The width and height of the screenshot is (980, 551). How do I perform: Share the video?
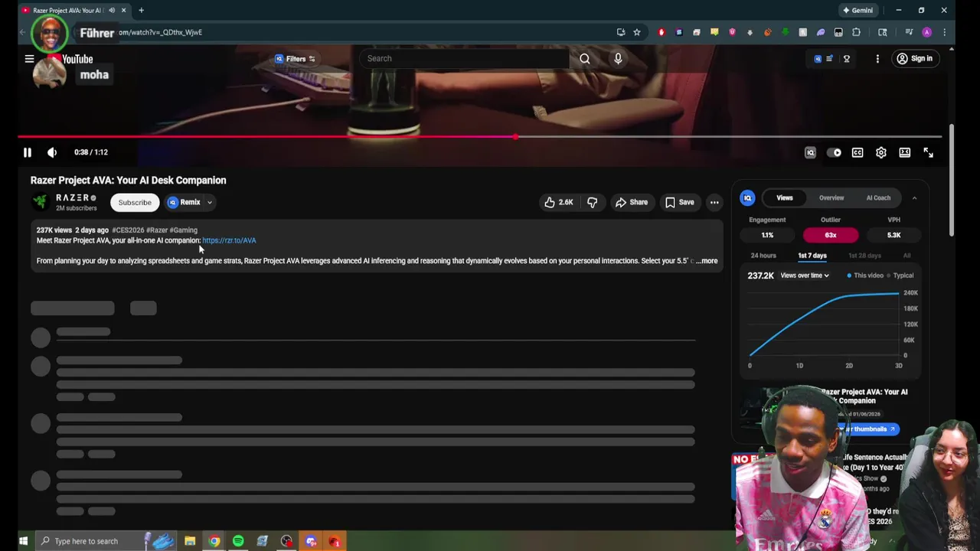coord(632,202)
